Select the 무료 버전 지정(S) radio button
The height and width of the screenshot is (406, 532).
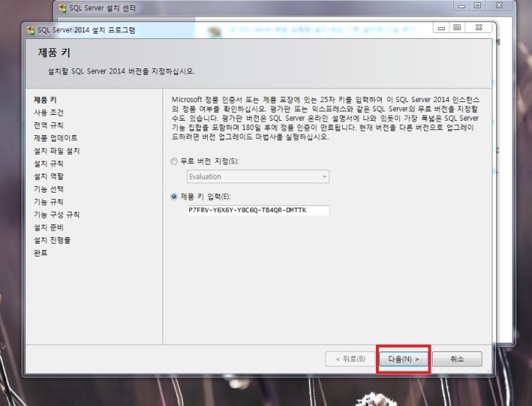click(x=174, y=162)
